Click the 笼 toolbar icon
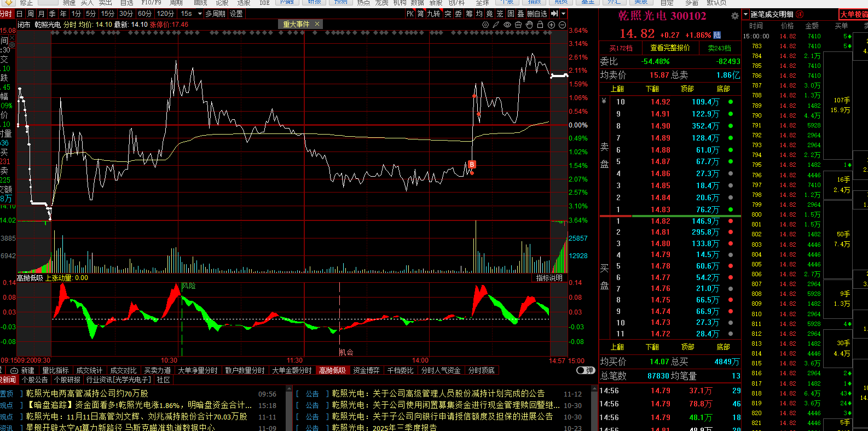868x431 pixels. [500, 14]
